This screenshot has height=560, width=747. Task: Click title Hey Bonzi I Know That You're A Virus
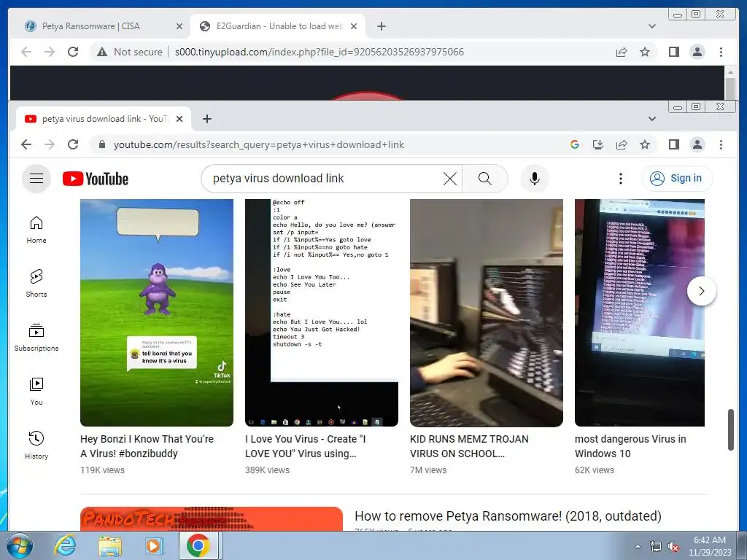(x=147, y=446)
